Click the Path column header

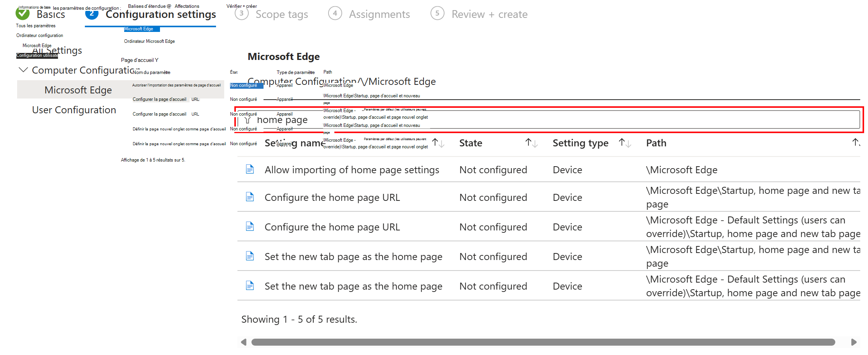[x=656, y=143]
